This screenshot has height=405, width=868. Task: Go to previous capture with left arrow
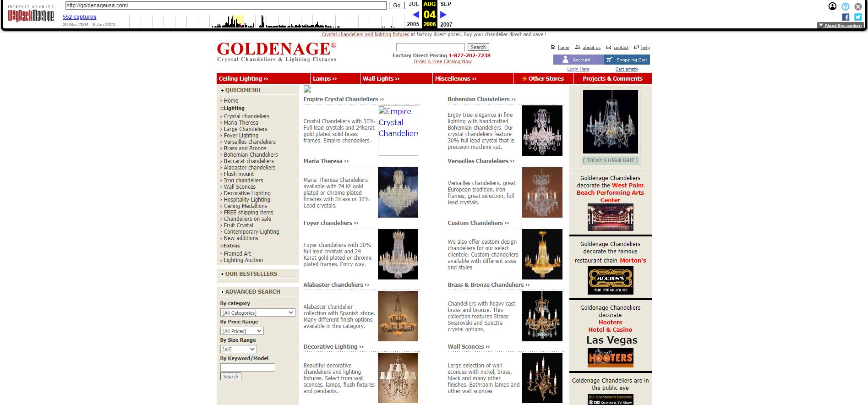tap(415, 15)
